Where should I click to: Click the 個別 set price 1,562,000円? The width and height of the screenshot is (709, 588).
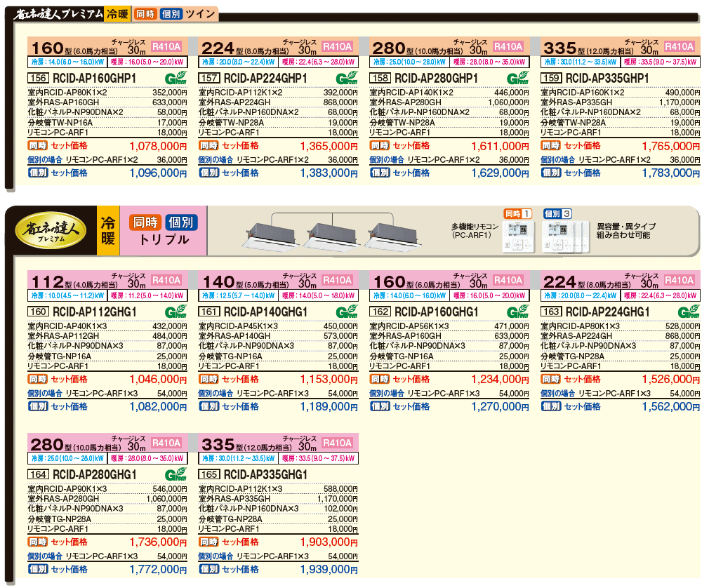point(670,407)
